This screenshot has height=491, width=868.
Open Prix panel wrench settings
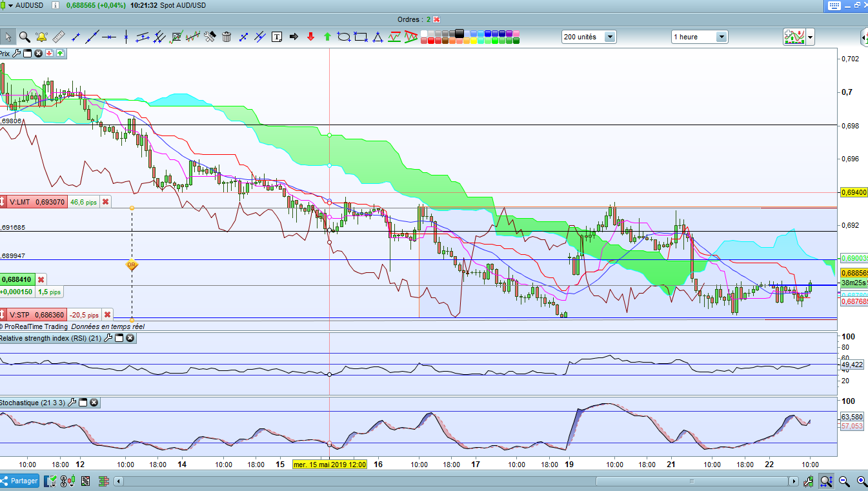[x=17, y=54]
